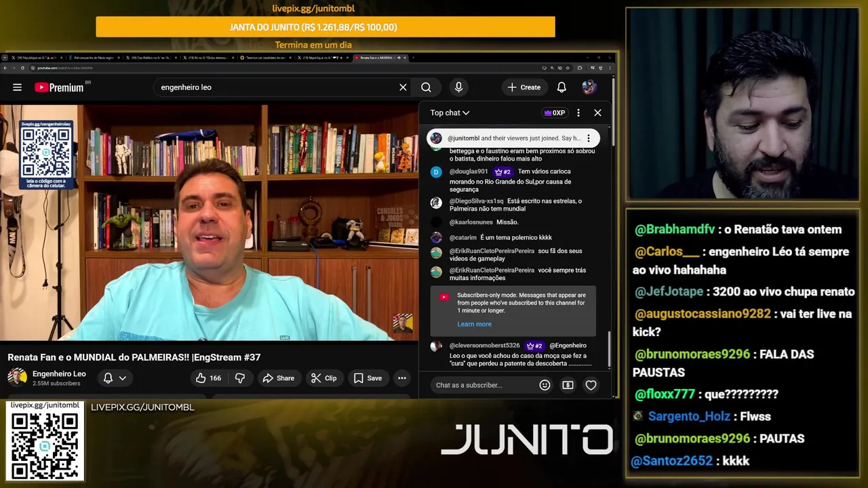
Task: Open the Learn more link in chat
Action: point(474,324)
